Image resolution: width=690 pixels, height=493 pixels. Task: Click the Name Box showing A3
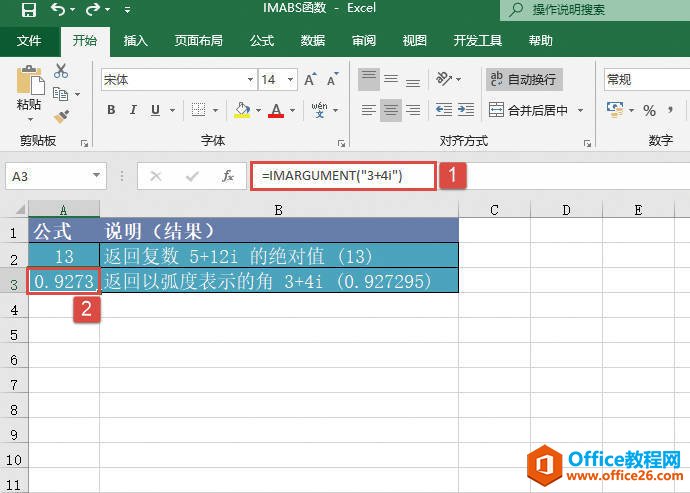(56, 177)
